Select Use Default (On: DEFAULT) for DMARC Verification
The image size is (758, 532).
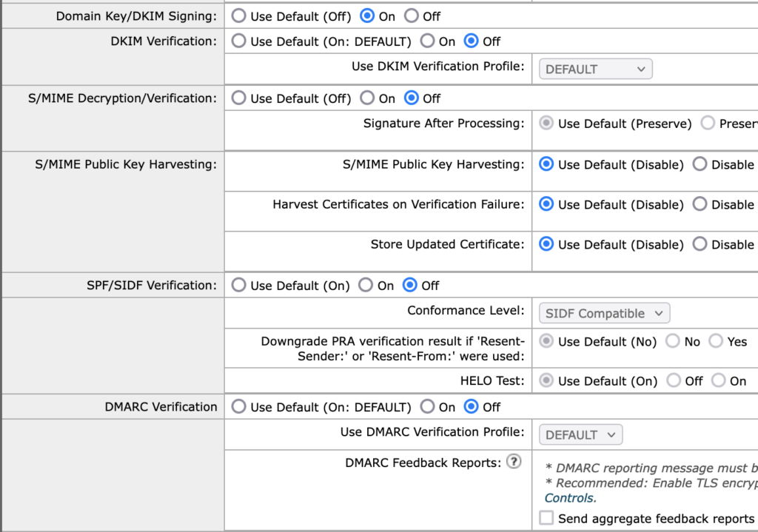click(x=238, y=407)
